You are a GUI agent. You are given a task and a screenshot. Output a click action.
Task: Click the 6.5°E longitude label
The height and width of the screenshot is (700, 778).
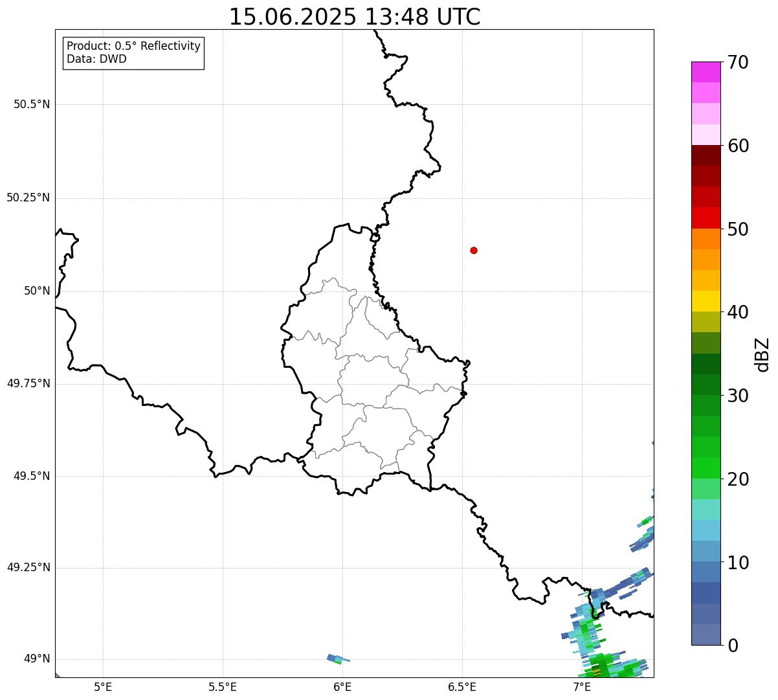(x=462, y=686)
